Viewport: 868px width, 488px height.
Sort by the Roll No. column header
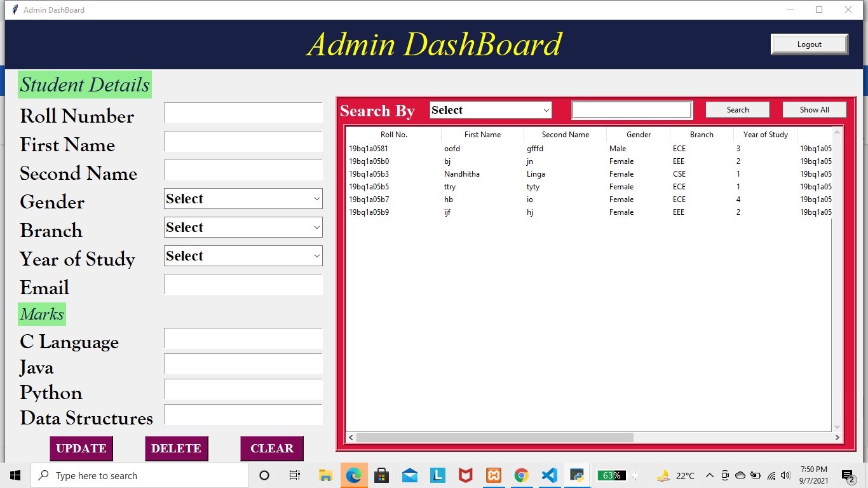[x=394, y=135]
